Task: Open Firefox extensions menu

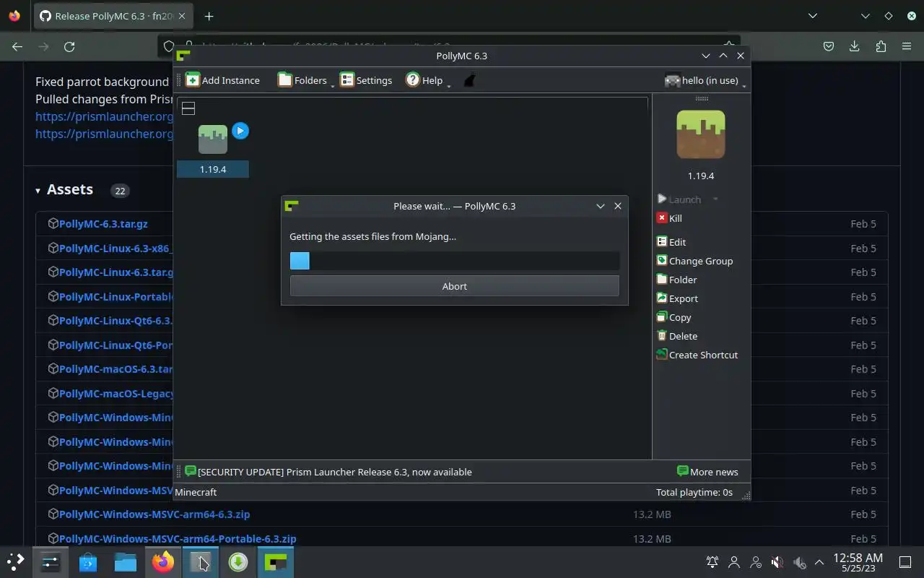Action: click(881, 46)
